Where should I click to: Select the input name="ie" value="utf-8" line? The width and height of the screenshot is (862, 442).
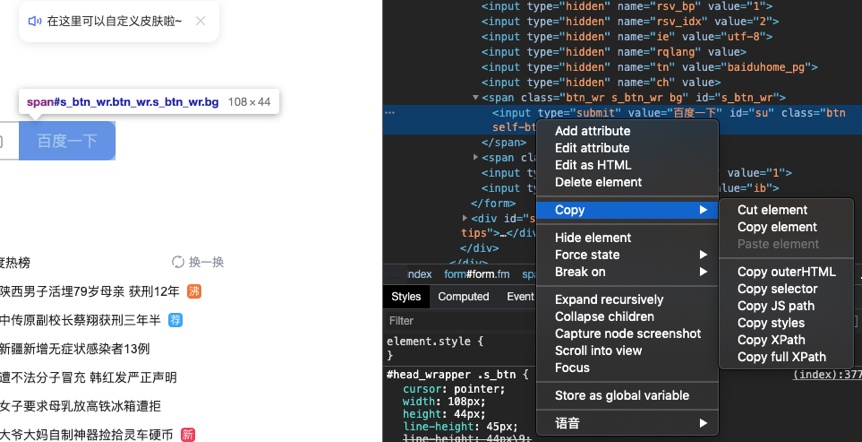coord(627,37)
